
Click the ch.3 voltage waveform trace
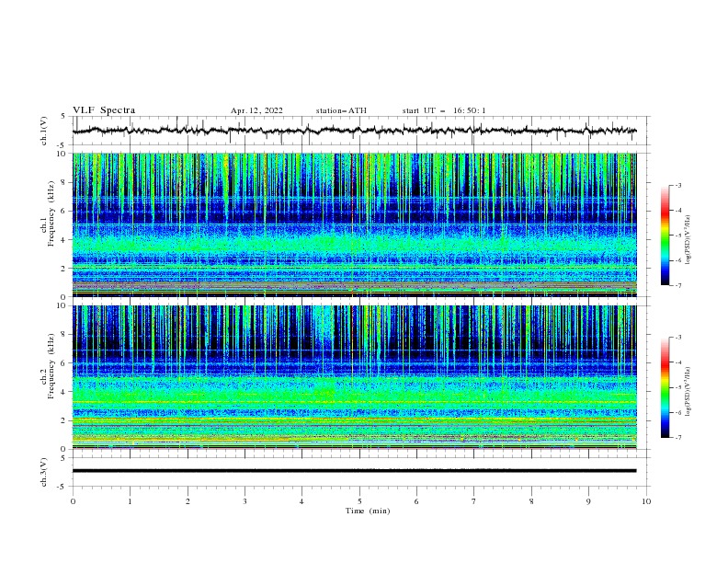354,471
